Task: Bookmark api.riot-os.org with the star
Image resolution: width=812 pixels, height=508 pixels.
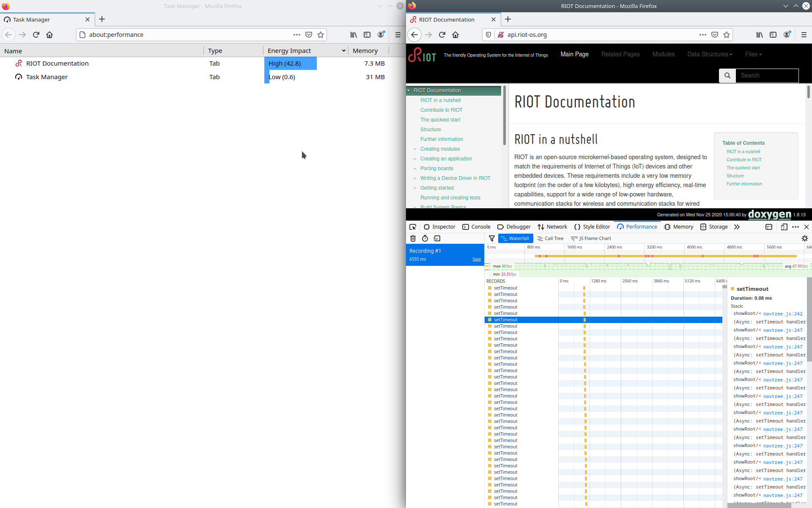Action: pos(727,35)
